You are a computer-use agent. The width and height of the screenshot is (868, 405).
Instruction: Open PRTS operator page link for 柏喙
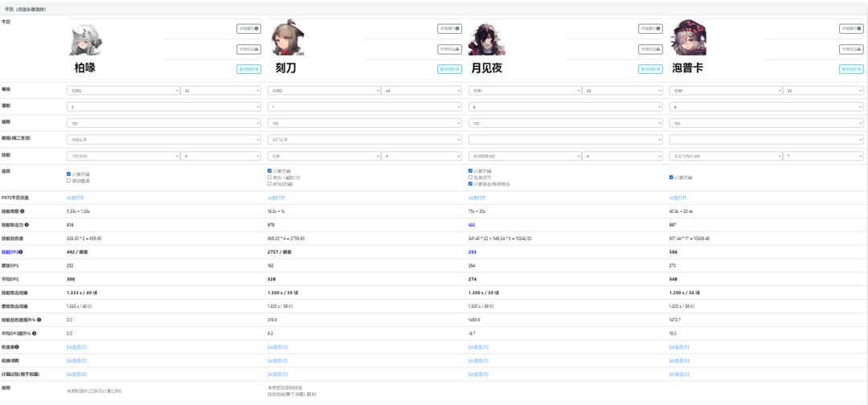[x=75, y=198]
